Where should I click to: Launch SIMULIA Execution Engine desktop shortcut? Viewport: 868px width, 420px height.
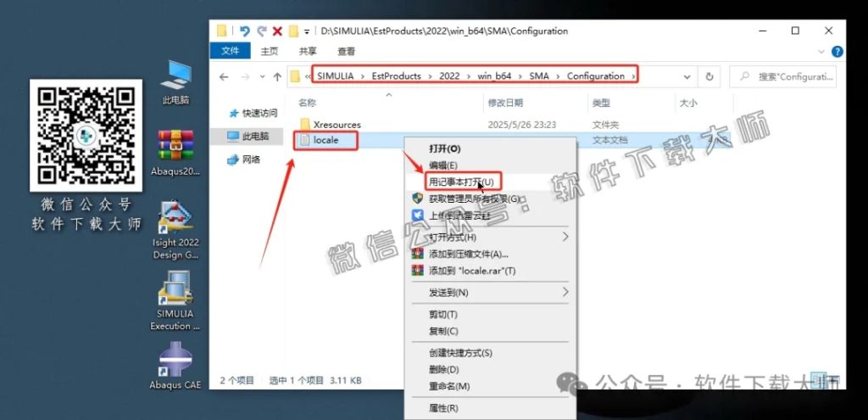[175, 301]
